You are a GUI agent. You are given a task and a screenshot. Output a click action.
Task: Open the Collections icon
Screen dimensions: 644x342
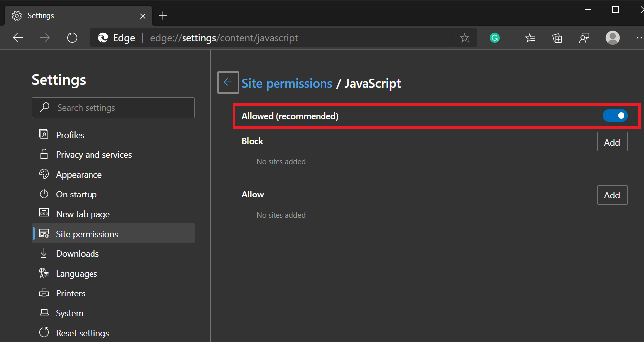[x=557, y=38]
